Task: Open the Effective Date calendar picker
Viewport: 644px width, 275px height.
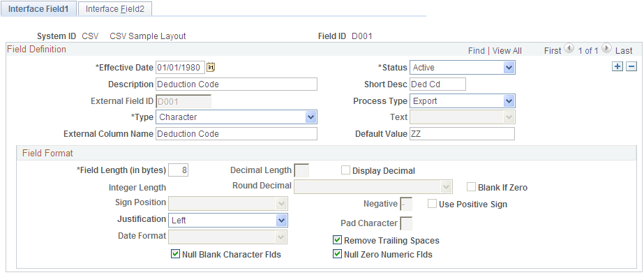Action: pyautogui.click(x=211, y=67)
